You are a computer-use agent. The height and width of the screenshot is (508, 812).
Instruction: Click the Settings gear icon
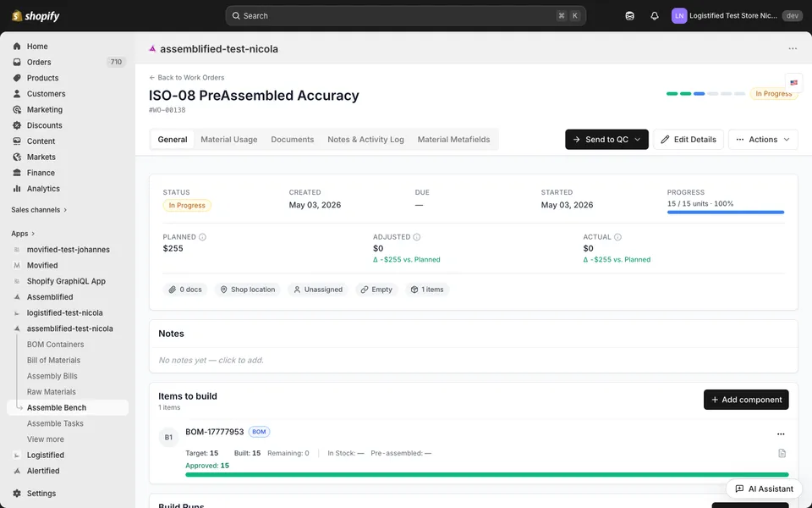(17, 494)
